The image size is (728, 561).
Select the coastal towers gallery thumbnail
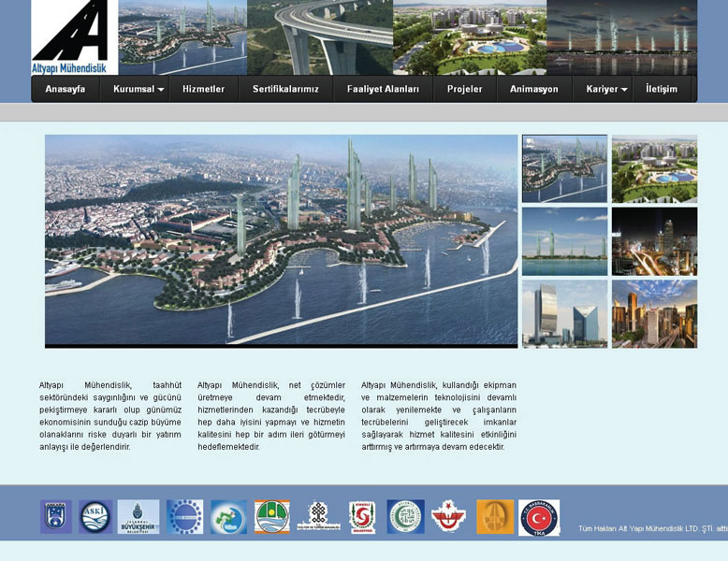(564, 169)
